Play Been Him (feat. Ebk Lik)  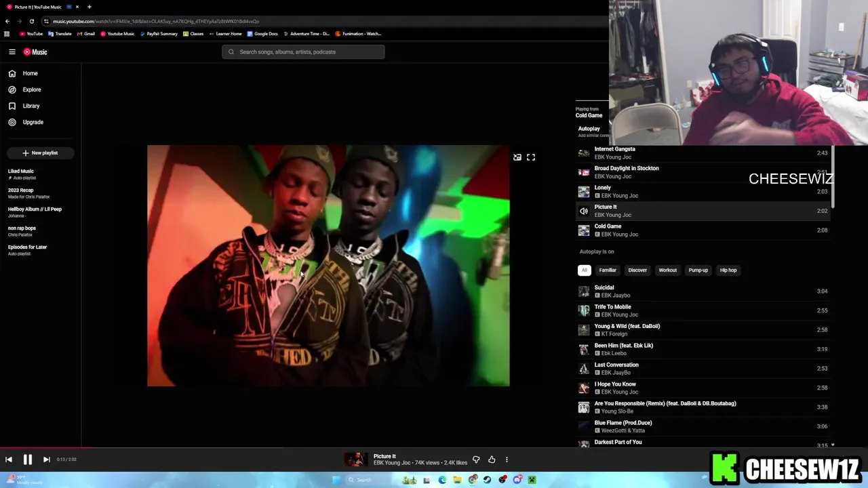coord(702,349)
